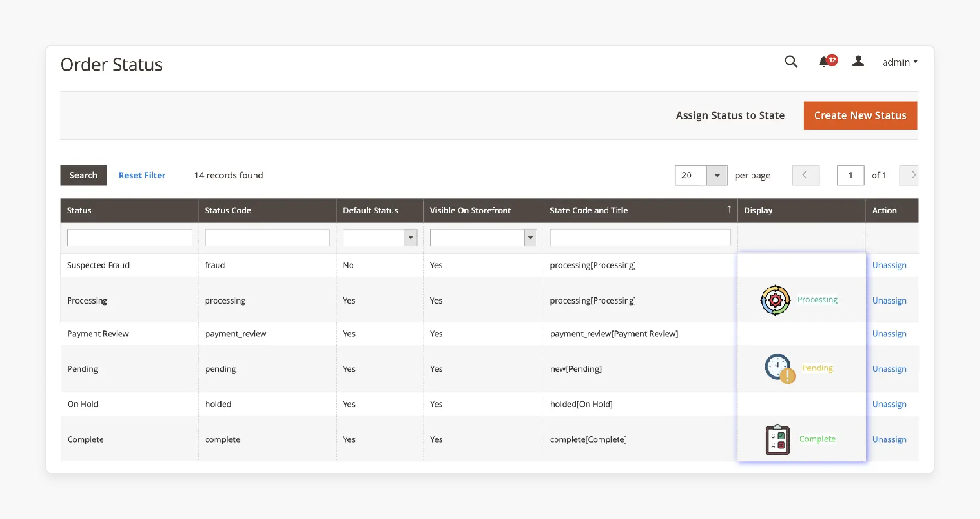Unassign the On Hold status
The height and width of the screenshot is (519, 980).
[x=889, y=404]
